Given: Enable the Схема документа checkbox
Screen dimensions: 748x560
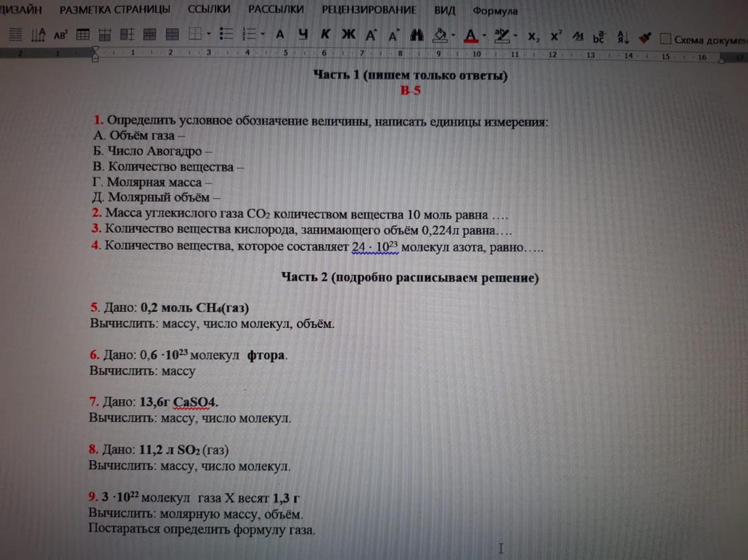Looking at the screenshot, I should pyautogui.click(x=665, y=39).
